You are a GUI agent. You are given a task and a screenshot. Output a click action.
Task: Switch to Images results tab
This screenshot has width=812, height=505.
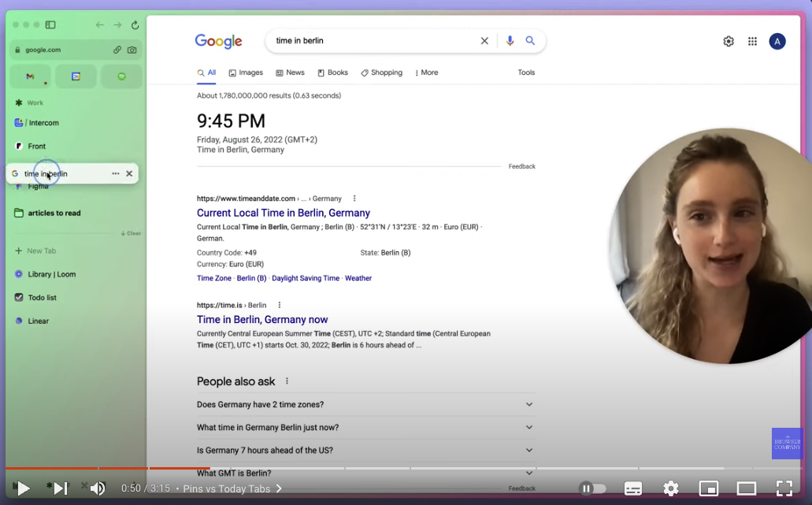246,72
